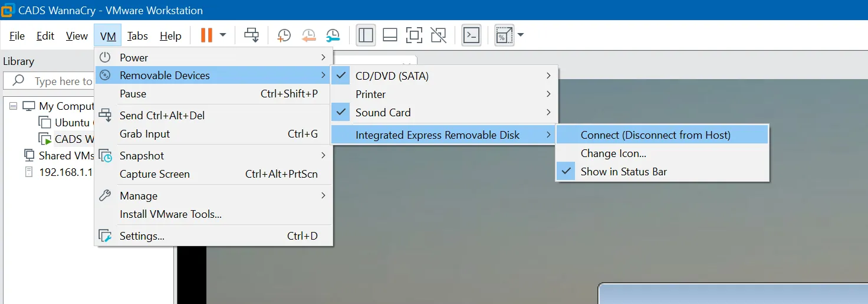Toggle the CD/DVD (SATA) device checkmark
This screenshot has height=304, width=868.
pos(341,76)
